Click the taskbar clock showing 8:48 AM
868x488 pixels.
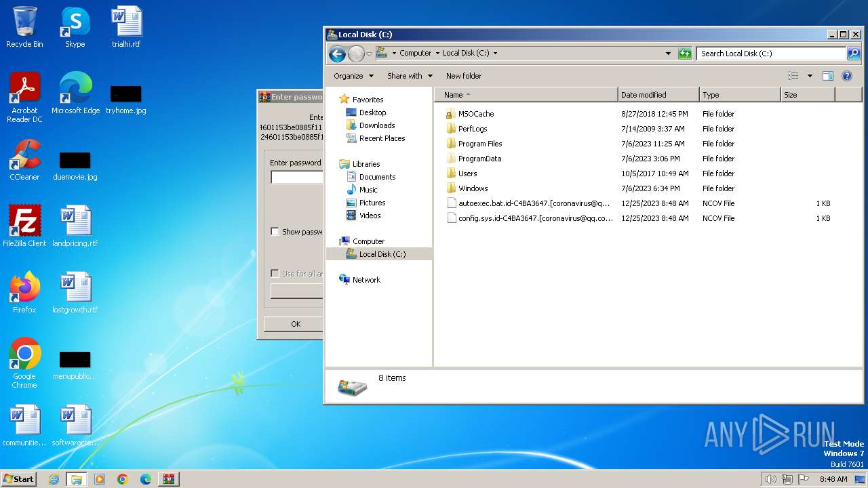(833, 479)
